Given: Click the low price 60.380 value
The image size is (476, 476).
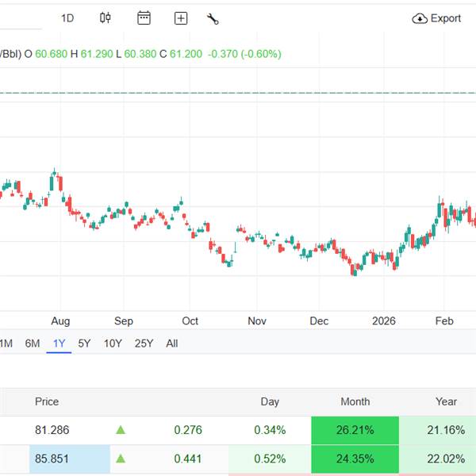Looking at the screenshot, I should [140, 54].
